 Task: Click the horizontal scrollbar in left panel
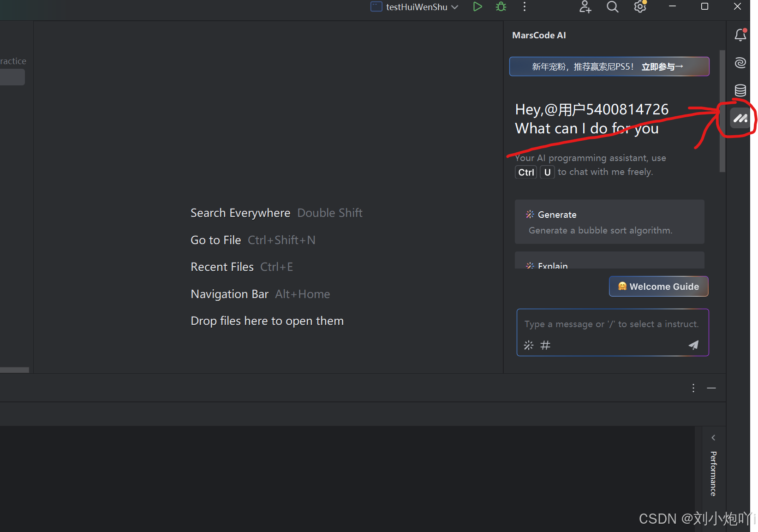[x=14, y=370]
